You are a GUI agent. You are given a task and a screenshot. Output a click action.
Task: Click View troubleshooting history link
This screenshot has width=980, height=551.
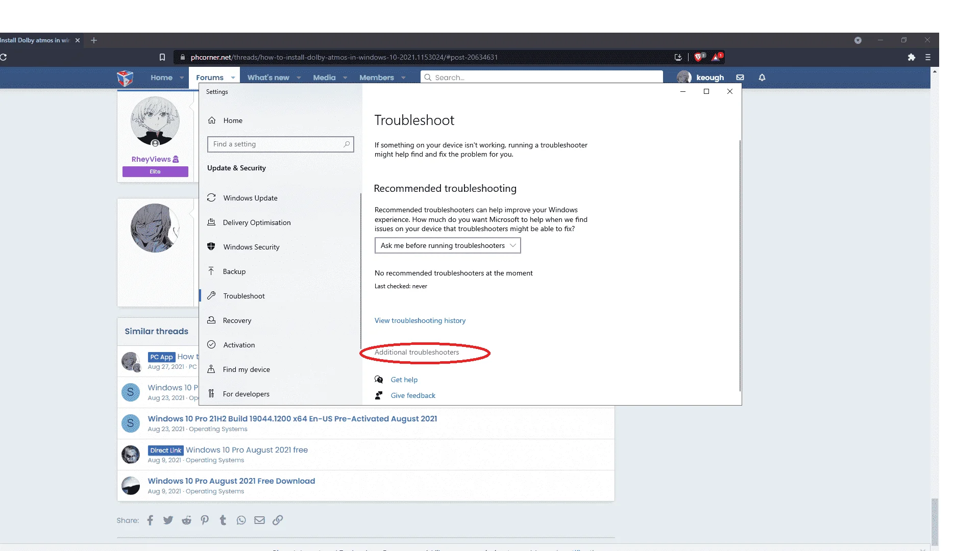click(x=420, y=320)
